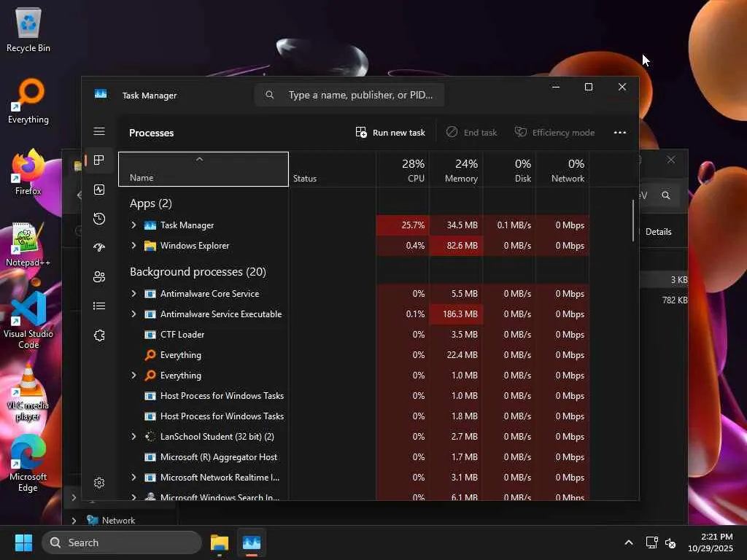This screenshot has width=747, height=560.
Task: Select the Processes page icon in sidebar
Action: click(x=99, y=160)
